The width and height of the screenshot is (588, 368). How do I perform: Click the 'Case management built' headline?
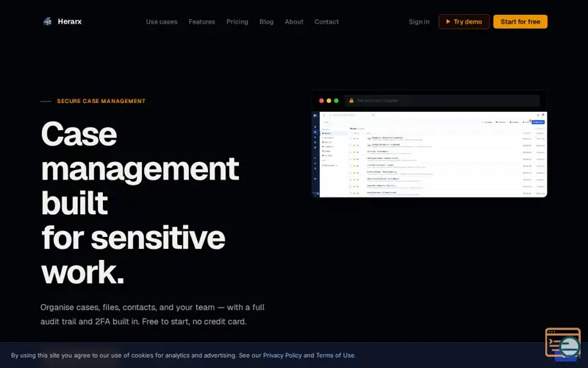point(140,203)
